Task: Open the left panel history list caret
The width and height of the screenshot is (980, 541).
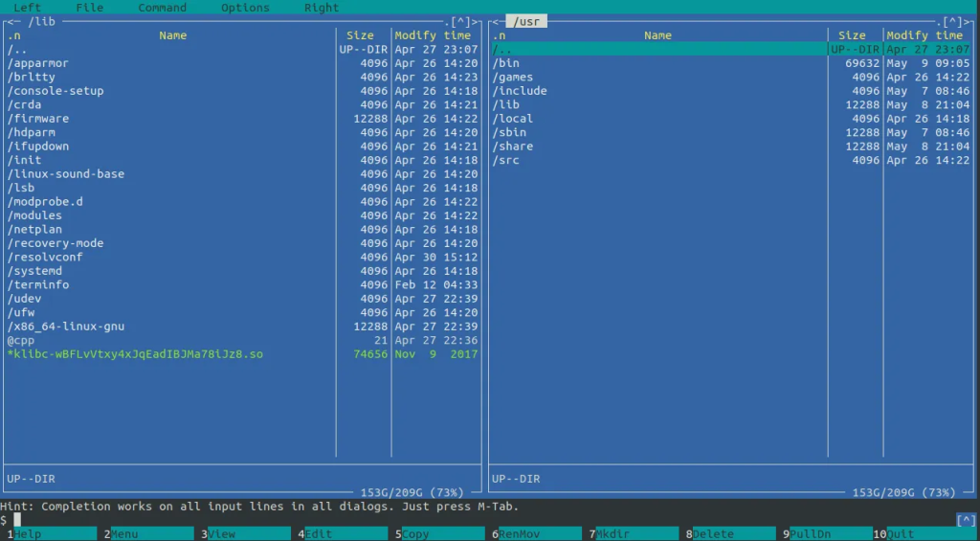Action: (460, 22)
